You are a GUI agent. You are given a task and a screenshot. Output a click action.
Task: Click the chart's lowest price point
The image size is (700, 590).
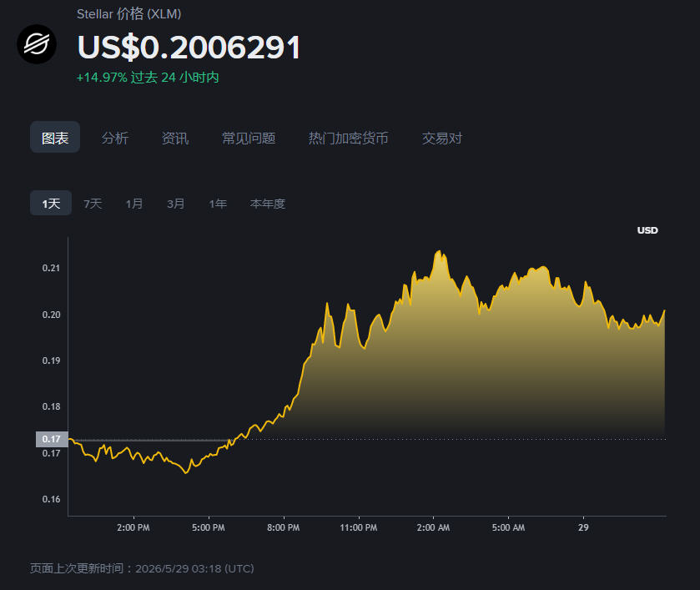pos(186,472)
